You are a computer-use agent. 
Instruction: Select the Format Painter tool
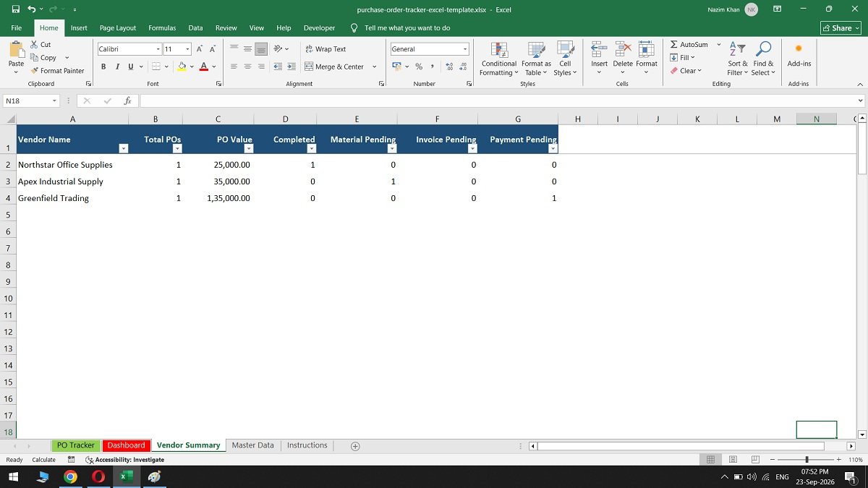coord(57,71)
